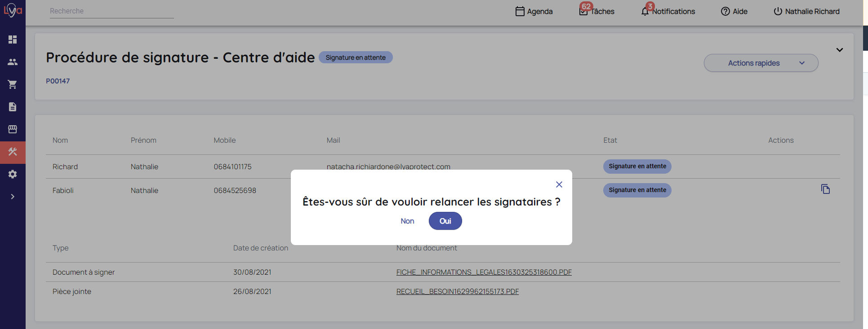Collapse the procedure header panel chevron
Screen dimensions: 868x329
tap(839, 50)
